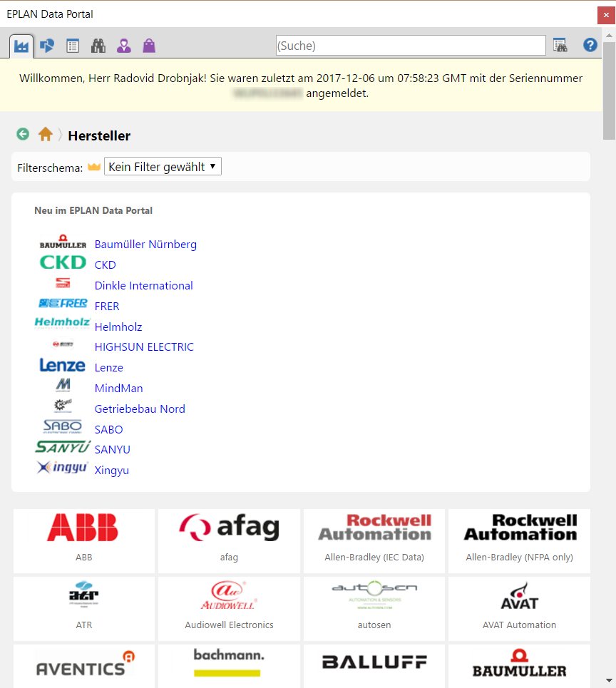Click inside the Suche search field

(411, 45)
